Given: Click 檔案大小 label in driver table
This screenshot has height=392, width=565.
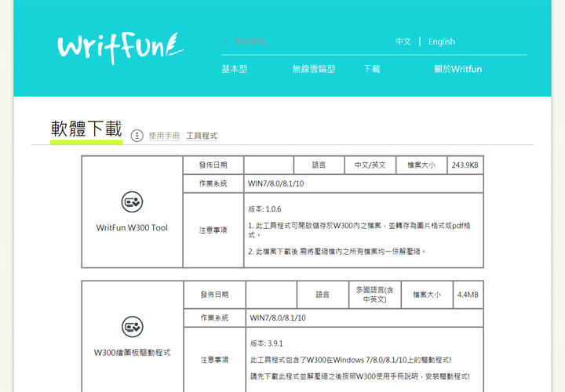Looking at the screenshot, I should (x=427, y=295).
